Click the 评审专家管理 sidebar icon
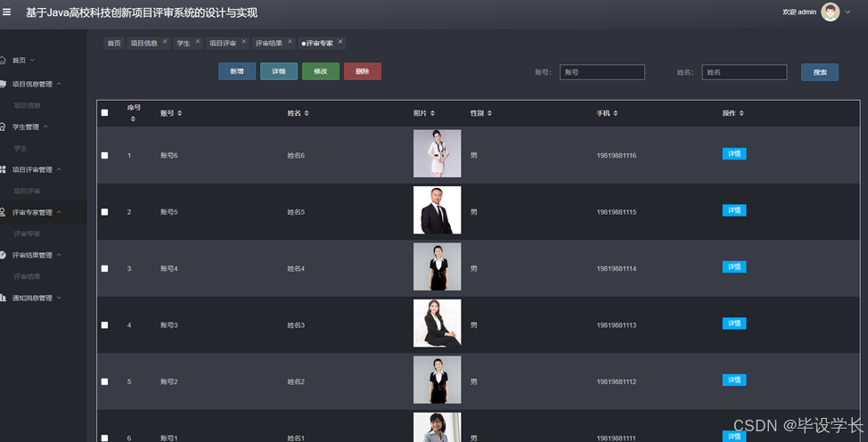Image resolution: width=868 pixels, height=442 pixels. coord(3,212)
